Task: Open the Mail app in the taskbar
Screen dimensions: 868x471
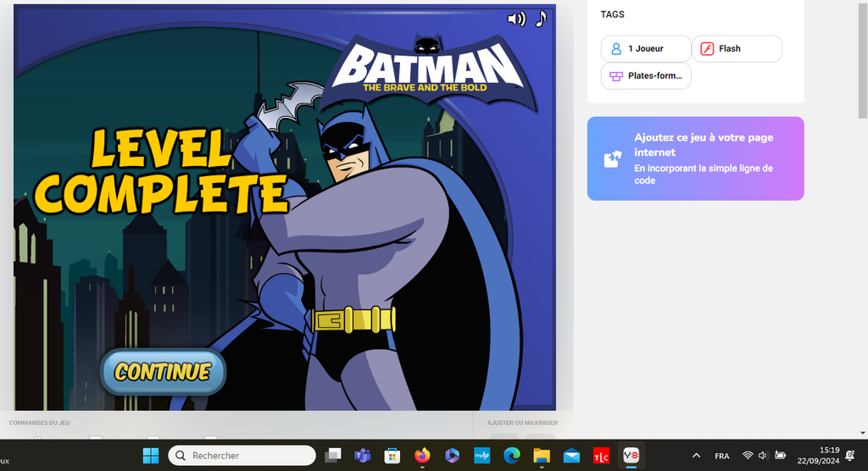Action: [571, 456]
